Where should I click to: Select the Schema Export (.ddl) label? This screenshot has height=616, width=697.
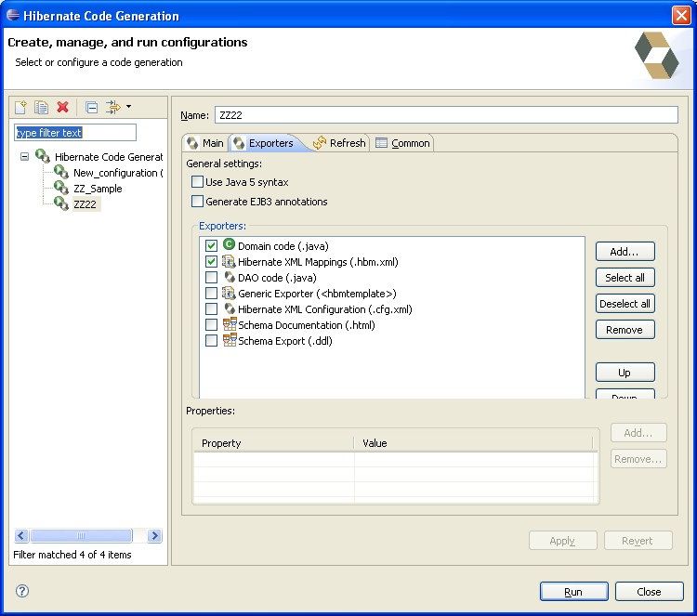pos(285,341)
